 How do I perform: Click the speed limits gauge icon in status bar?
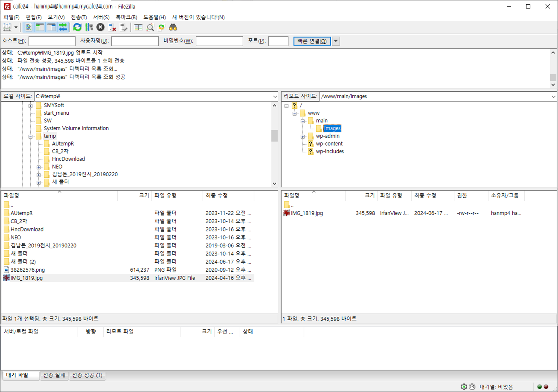pos(472,387)
